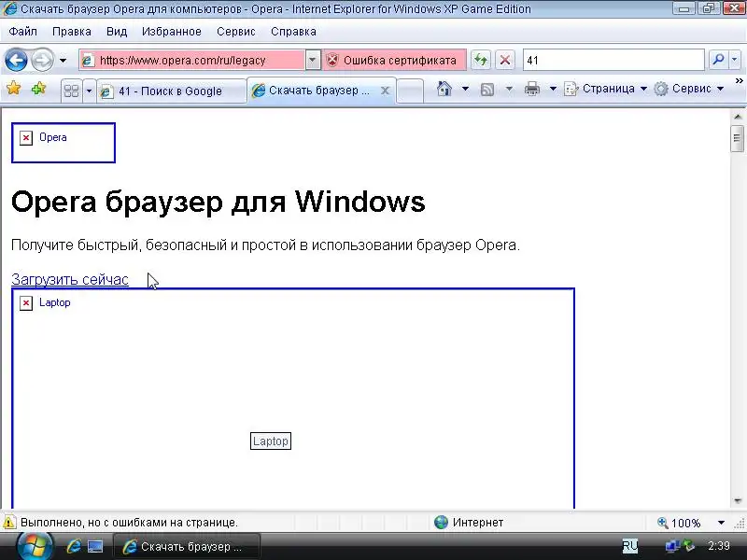Click the address bar with opera.com URL
Viewport: 747px width, 560px height.
pos(192,61)
